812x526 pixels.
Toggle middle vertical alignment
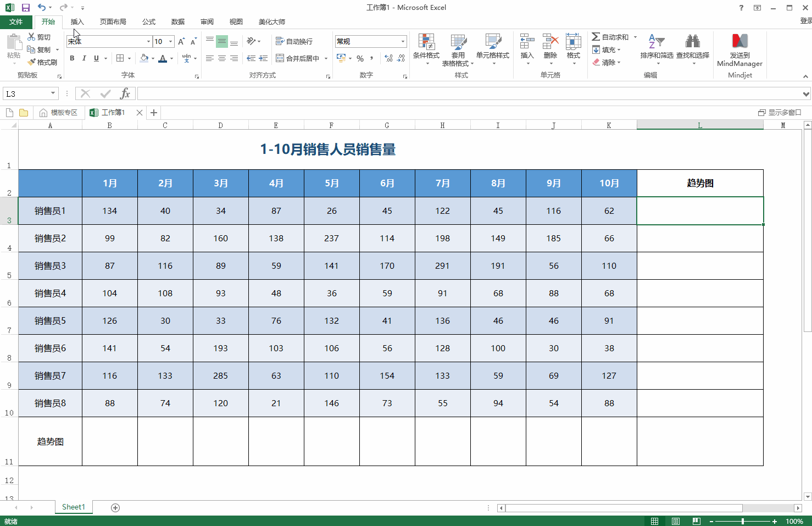(x=222, y=41)
